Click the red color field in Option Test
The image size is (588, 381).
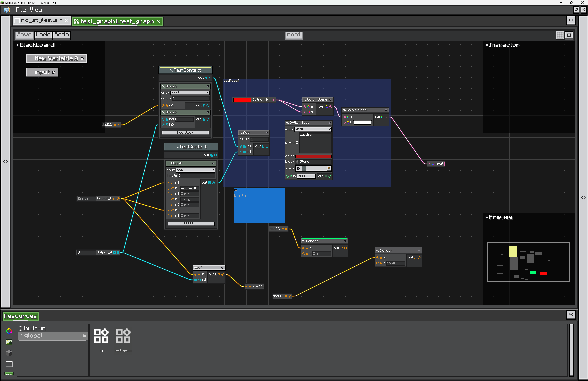pos(313,156)
